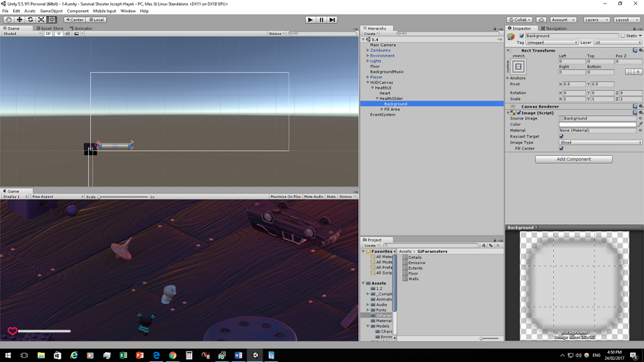Viewport: 644px width, 362px height.
Task: Activate the Rect Transform tool
Action: (52, 20)
